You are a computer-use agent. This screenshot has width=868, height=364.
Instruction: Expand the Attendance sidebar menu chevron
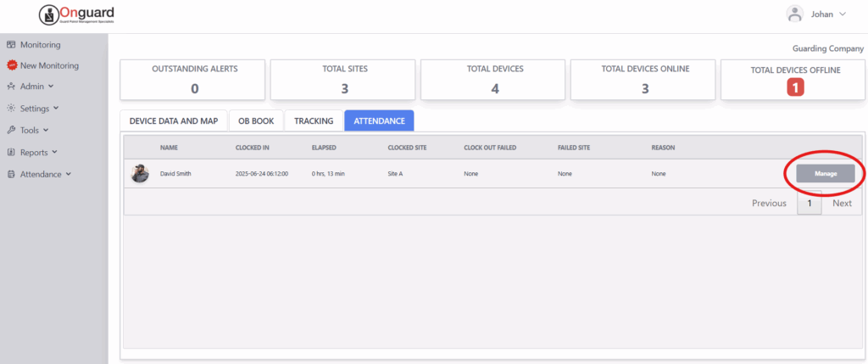click(x=68, y=174)
